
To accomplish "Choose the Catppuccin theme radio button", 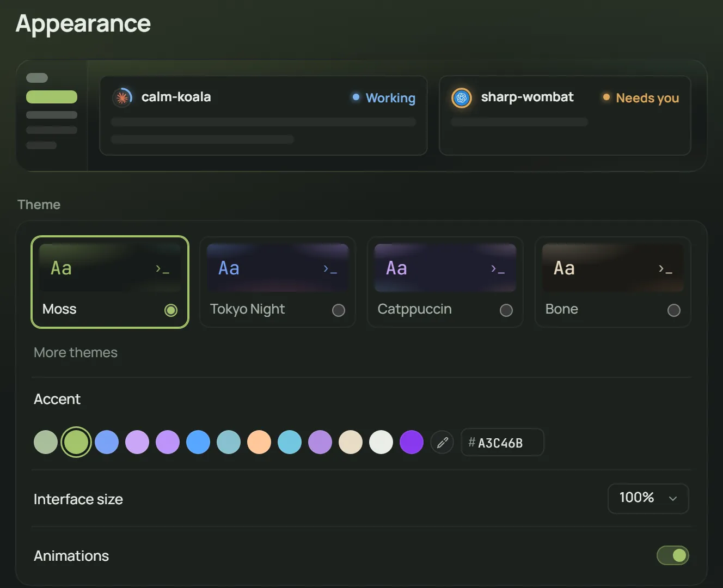I will click(506, 310).
